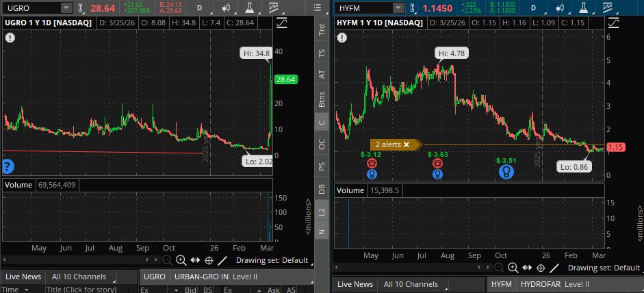
Task: Open the studies flask icon on UGRO chart
Action: (249, 8)
